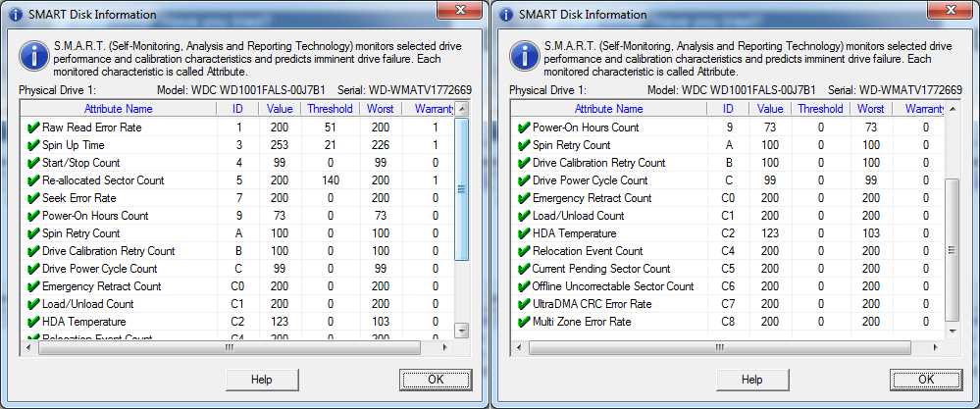
Task: Open Help in the left window
Action: click(x=261, y=380)
